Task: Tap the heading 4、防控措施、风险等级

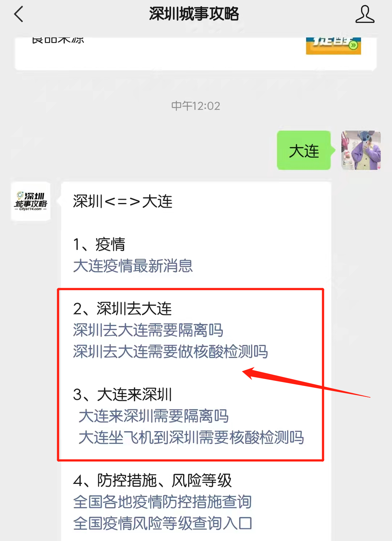Action: coord(153,481)
